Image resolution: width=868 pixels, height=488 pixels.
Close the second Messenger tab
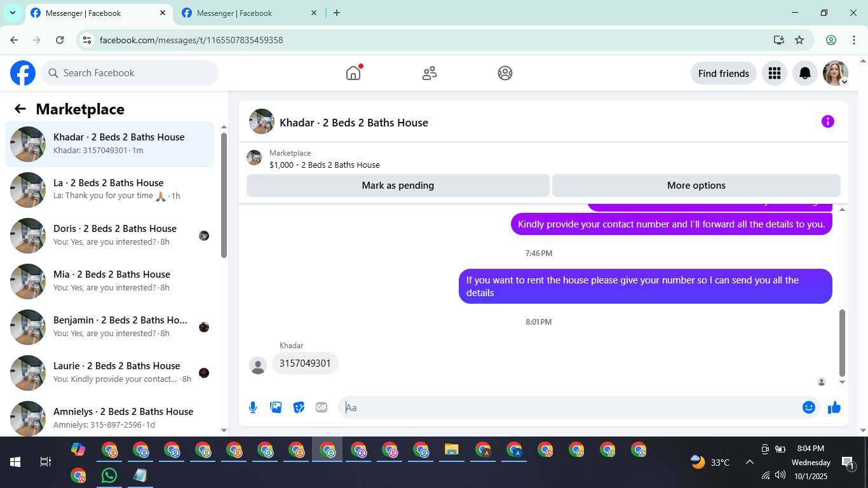pyautogui.click(x=314, y=13)
